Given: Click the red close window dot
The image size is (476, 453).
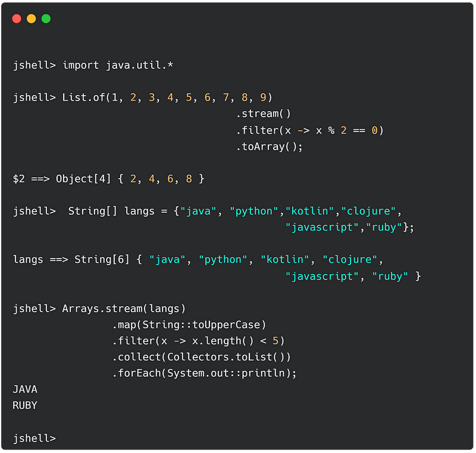Looking at the screenshot, I should tap(17, 19).
